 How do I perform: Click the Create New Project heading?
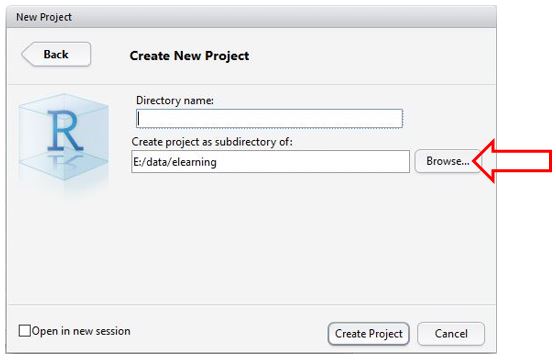(x=189, y=56)
